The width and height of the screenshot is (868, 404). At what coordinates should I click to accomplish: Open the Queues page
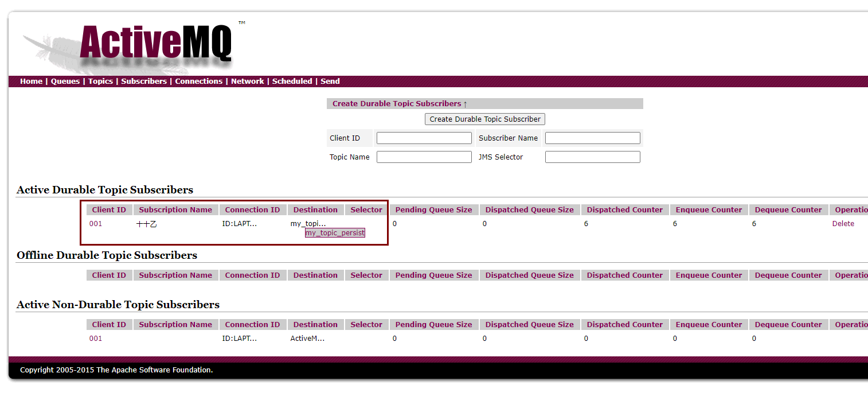click(x=65, y=81)
